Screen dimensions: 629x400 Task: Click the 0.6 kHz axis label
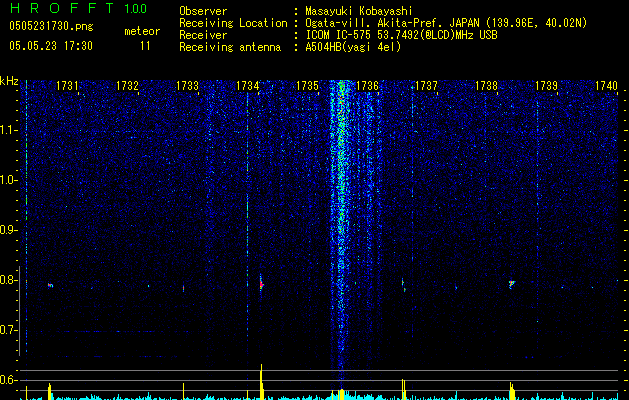click(x=8, y=380)
